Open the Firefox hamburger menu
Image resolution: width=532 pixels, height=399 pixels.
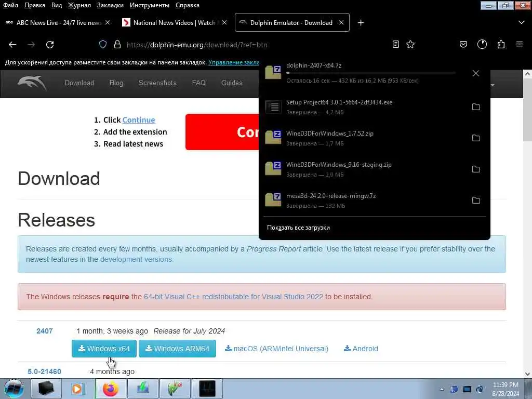[x=520, y=45]
